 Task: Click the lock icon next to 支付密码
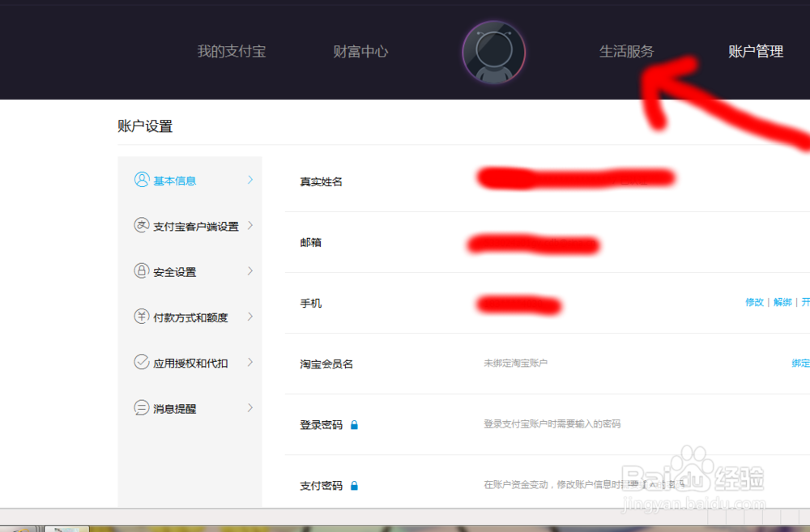pyautogui.click(x=354, y=485)
